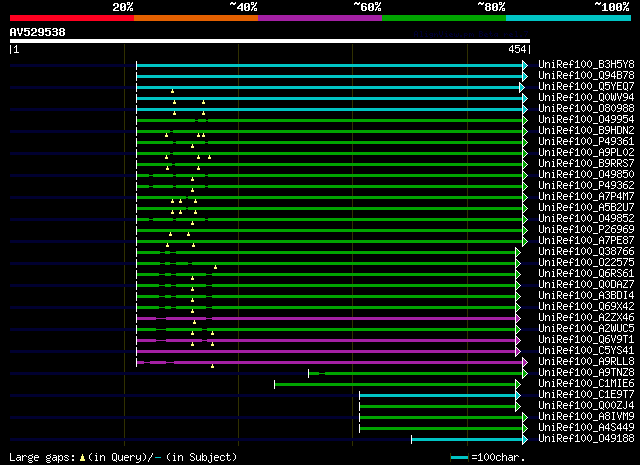Image resolution: width=640 pixels, height=465 pixels.
Task: Select the UniRef100_C1MIE6 label
Action: tap(586, 384)
